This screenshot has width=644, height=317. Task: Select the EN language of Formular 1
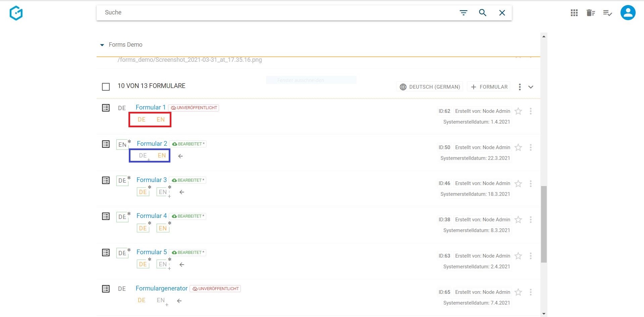161,120
